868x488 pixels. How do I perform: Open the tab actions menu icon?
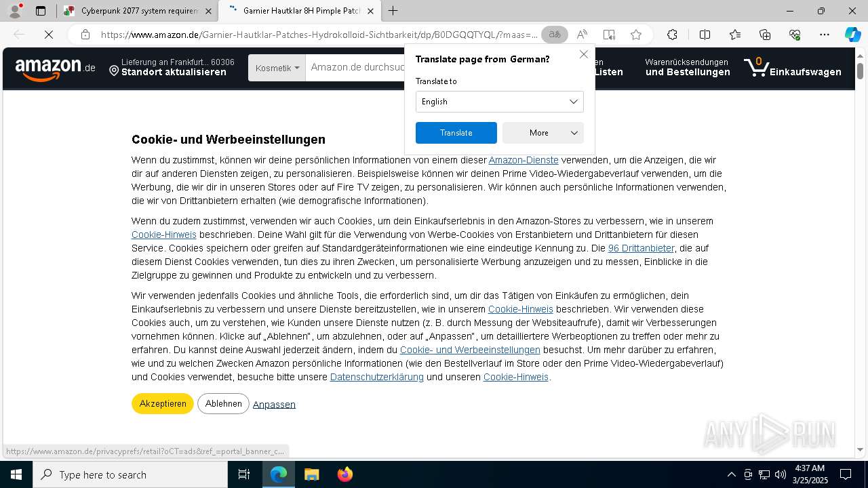tap(41, 11)
